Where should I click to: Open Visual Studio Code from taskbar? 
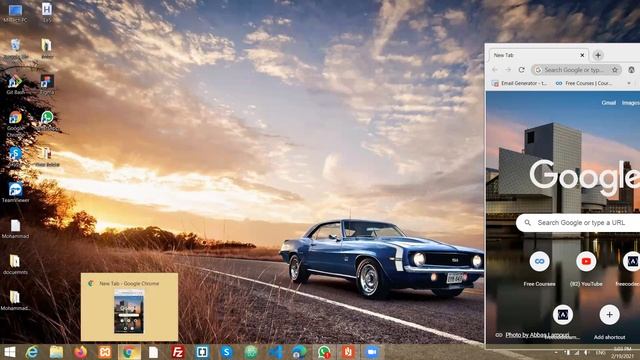point(275,352)
